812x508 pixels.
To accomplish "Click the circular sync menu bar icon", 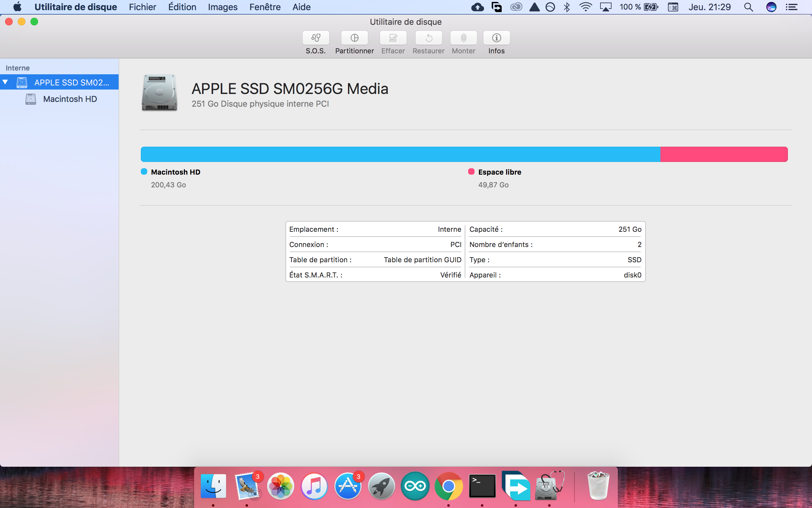I will tap(550, 7).
